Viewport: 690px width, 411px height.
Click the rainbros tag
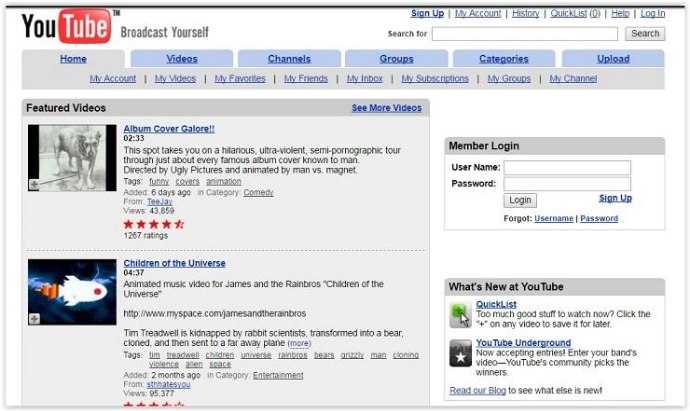293,355
